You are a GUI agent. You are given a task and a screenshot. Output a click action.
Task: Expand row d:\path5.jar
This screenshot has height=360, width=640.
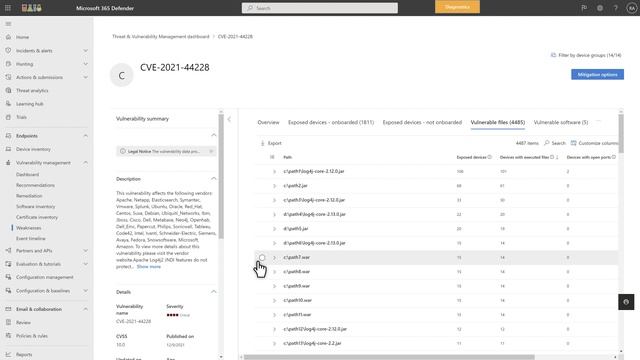(274, 229)
